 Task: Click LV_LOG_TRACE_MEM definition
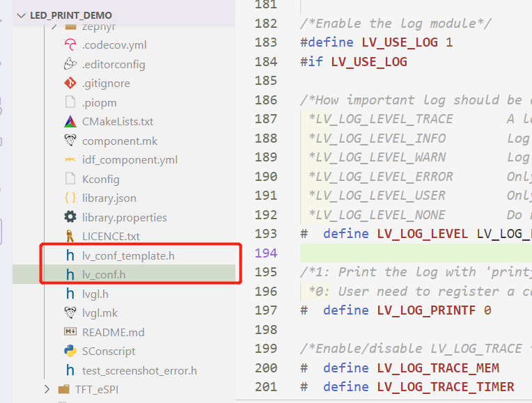(x=438, y=368)
